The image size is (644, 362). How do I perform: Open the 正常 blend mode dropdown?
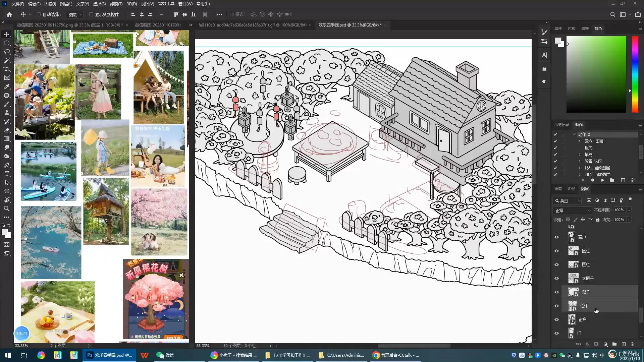click(x=572, y=210)
